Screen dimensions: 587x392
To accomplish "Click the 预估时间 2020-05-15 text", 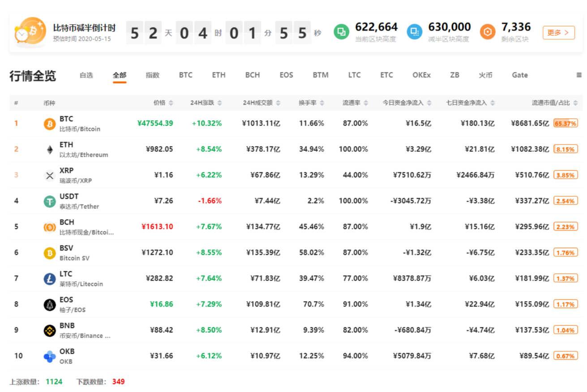I will 82,39.
